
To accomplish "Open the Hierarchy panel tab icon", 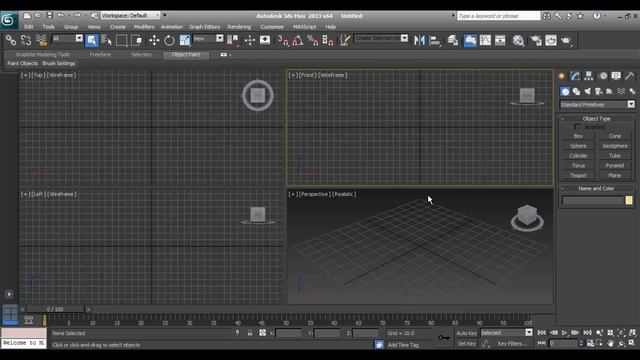I will (589, 76).
